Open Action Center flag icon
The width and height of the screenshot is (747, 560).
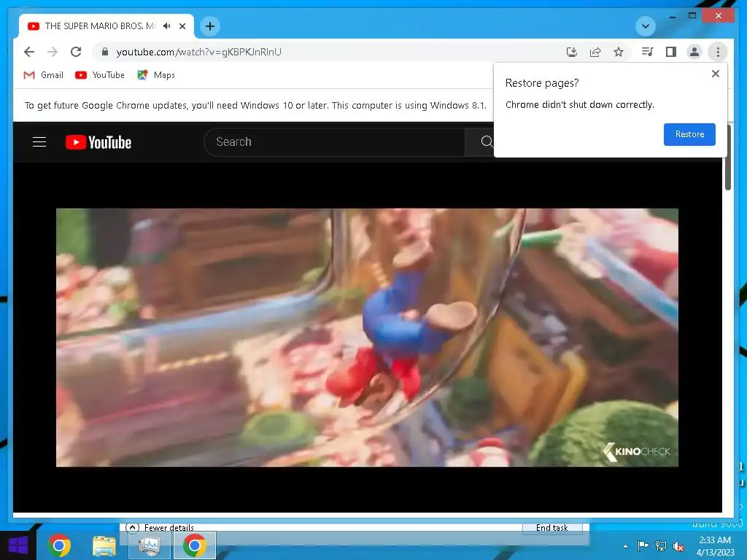pos(643,546)
